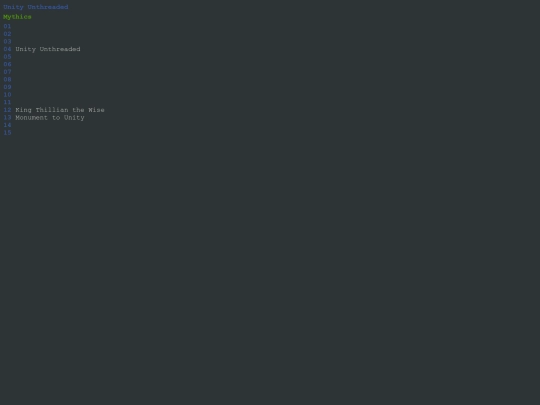Click slot number 12 link
This screenshot has width=540, height=405.
click(7, 110)
